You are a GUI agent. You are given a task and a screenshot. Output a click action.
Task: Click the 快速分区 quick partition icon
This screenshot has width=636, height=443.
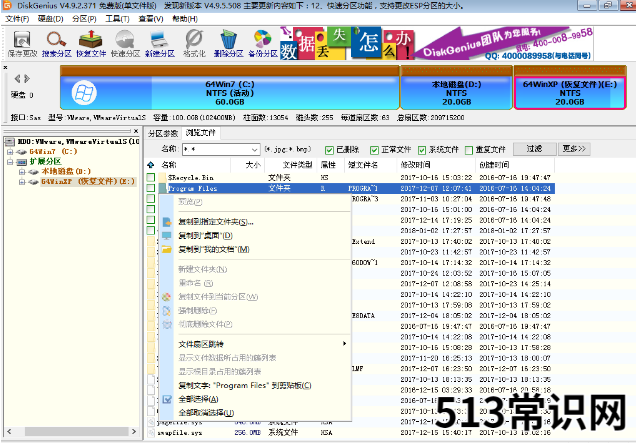tap(125, 44)
